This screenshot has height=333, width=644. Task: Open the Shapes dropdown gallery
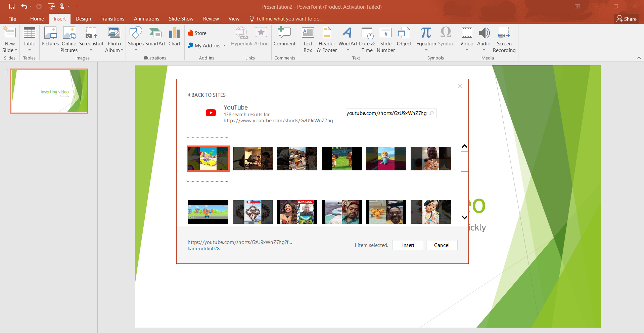tap(136, 50)
